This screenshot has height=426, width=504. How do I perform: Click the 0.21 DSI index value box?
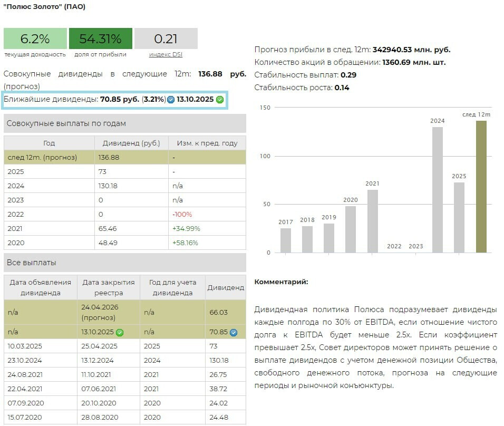166,38
